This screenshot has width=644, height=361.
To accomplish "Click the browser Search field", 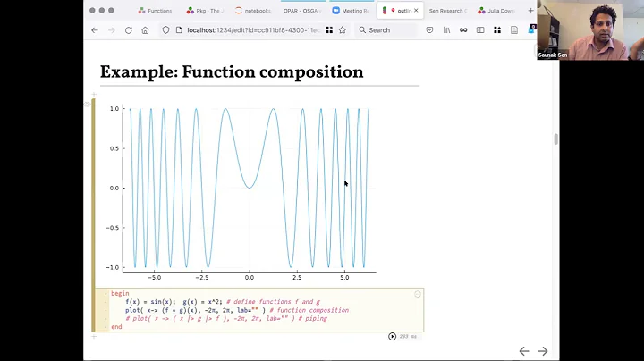I will pos(386,30).
